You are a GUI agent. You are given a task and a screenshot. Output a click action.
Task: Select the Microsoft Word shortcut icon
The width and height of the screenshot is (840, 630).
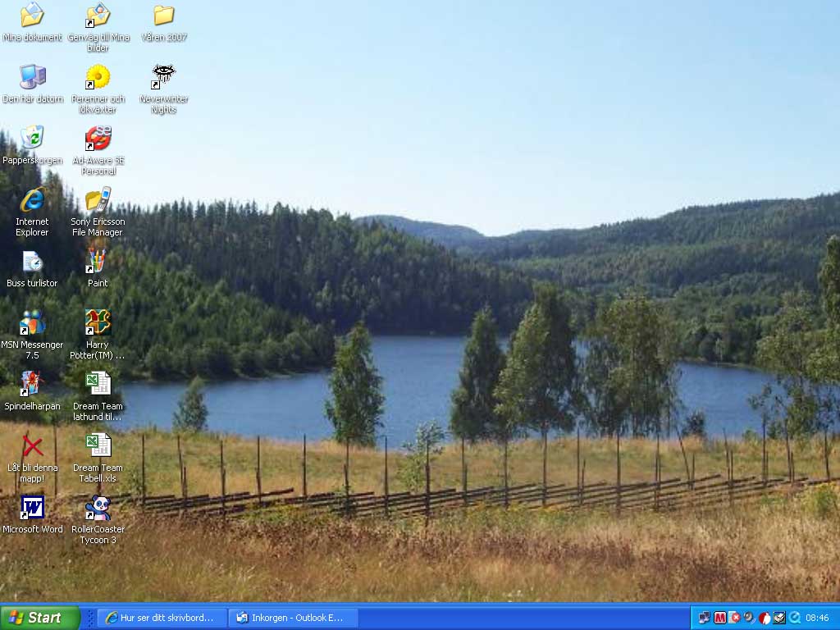[x=32, y=507]
